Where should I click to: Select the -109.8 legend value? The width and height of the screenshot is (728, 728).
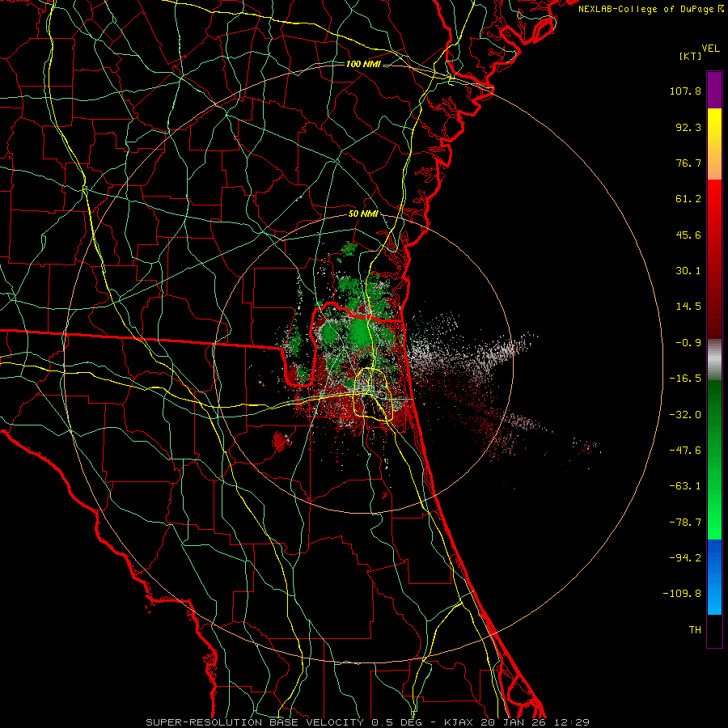[682, 594]
